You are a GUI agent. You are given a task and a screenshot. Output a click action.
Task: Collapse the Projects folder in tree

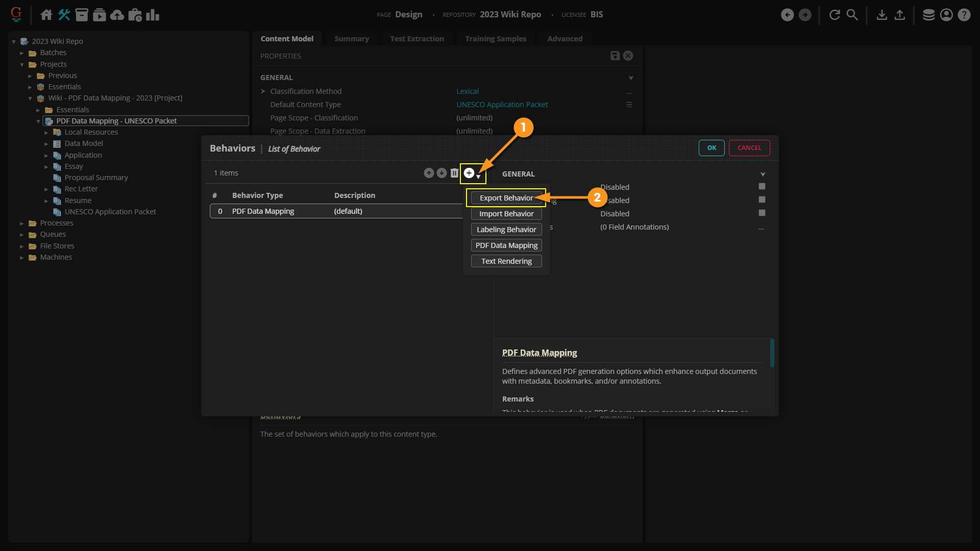click(x=22, y=65)
